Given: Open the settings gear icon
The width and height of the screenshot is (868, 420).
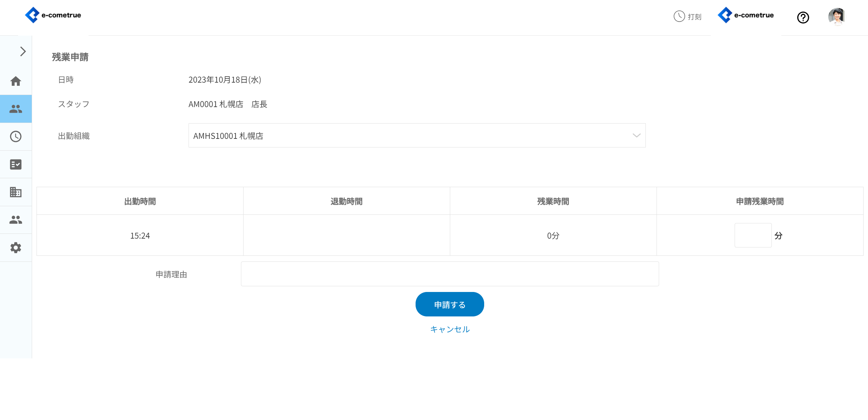Looking at the screenshot, I should coord(16,248).
